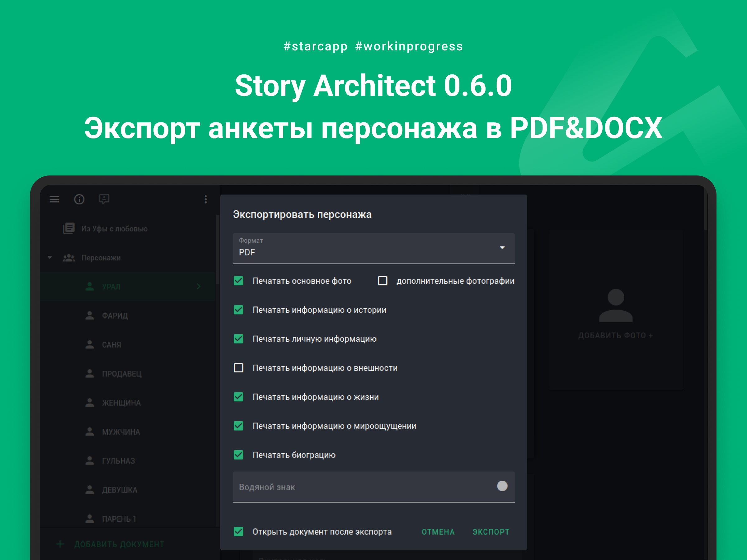Viewport: 747px width, 560px height.
Task: Click the ЭКСПОРТ button
Action: pos(491,532)
